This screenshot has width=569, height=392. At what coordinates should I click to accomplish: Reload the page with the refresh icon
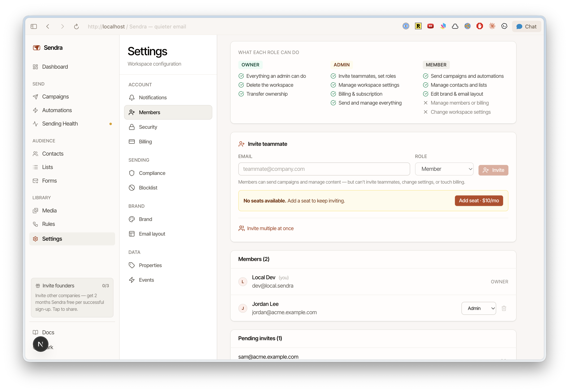pos(76,27)
